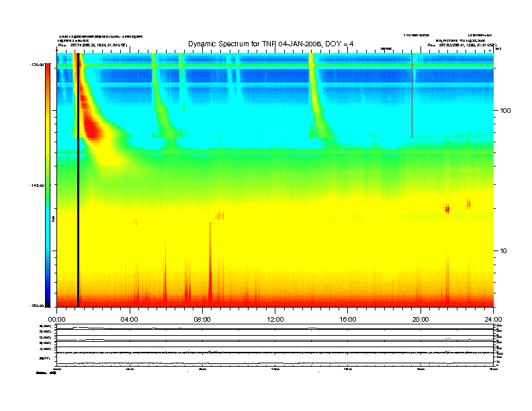Click the thin red vertical line near 19:30
Screen dimensions: 532x411
(x=412, y=95)
